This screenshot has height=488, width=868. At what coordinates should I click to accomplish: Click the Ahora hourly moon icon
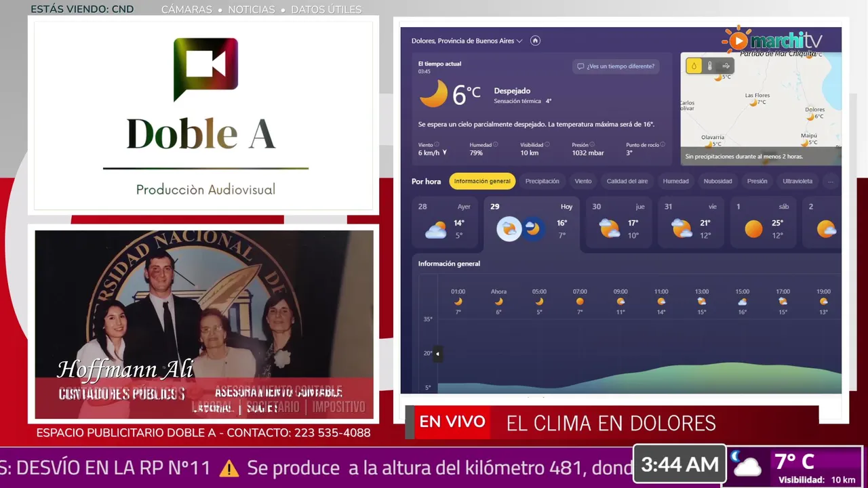click(498, 302)
